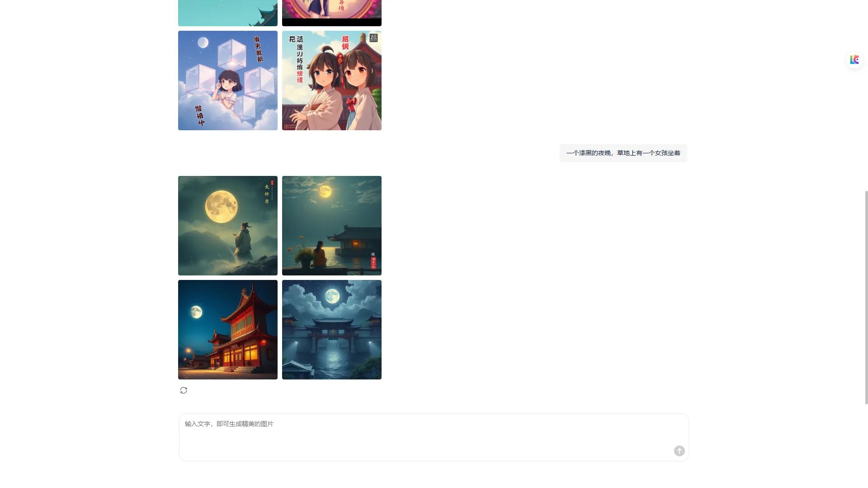Open thumbnail of robed figure under full moon

point(228,226)
